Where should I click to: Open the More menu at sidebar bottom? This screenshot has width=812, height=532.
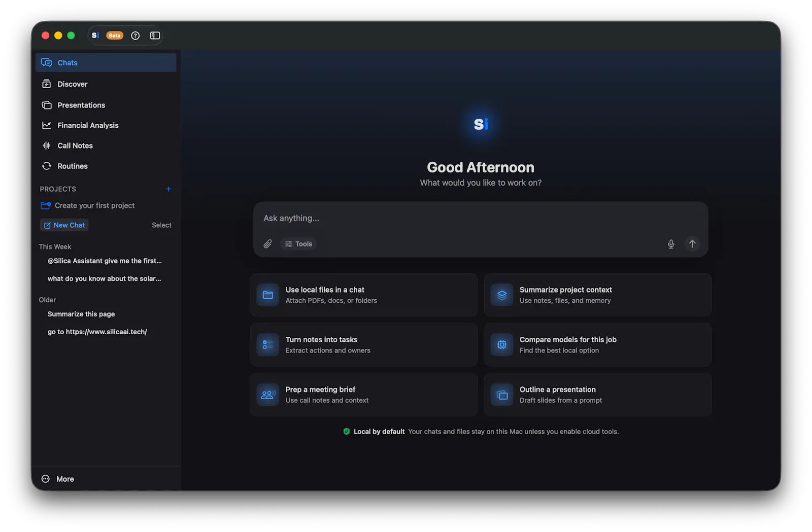[x=58, y=479]
